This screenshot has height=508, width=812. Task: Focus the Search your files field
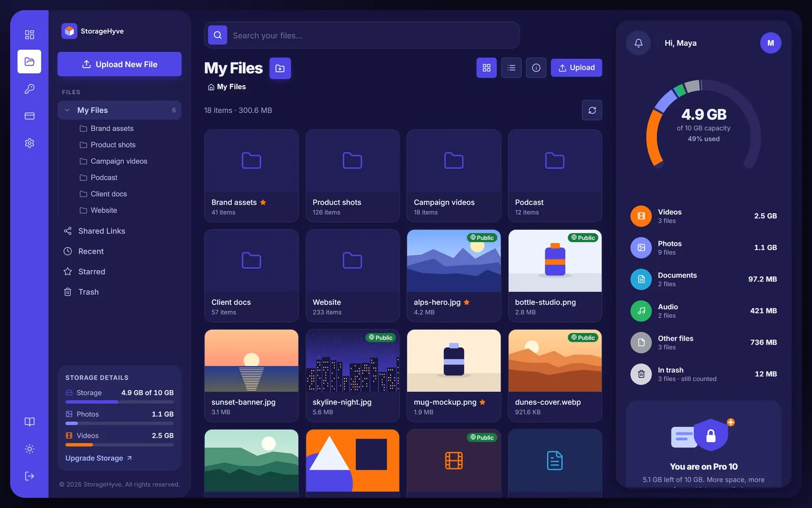tap(362, 35)
